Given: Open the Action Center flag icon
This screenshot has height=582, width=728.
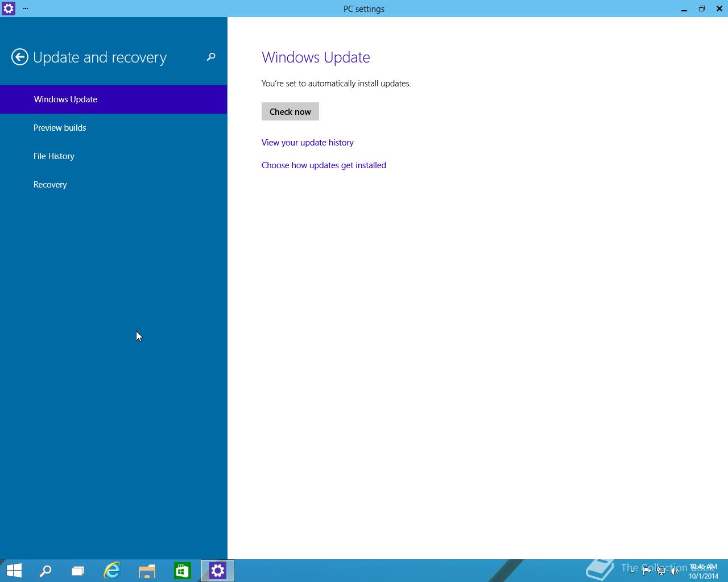Looking at the screenshot, I should pyautogui.click(x=647, y=571).
